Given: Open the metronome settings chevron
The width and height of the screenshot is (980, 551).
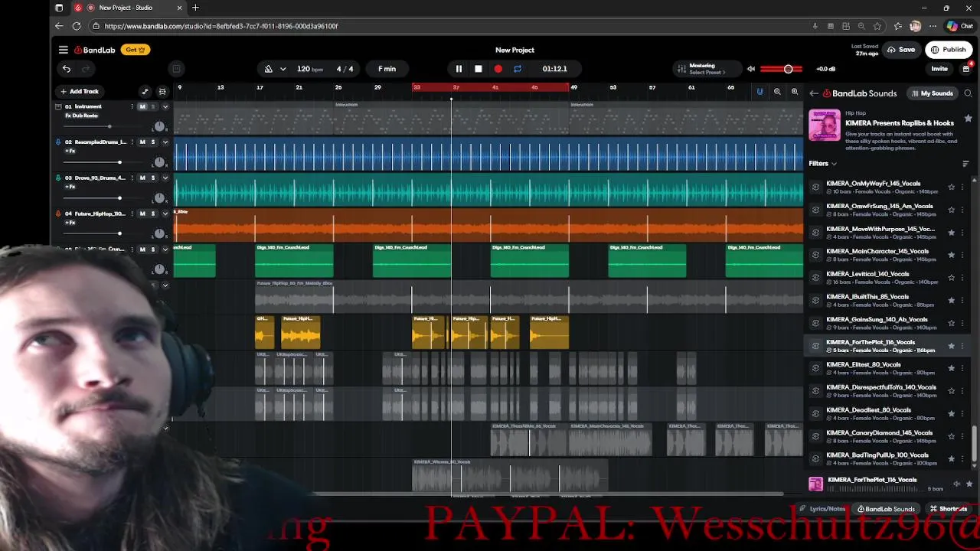Looking at the screenshot, I should [x=283, y=69].
